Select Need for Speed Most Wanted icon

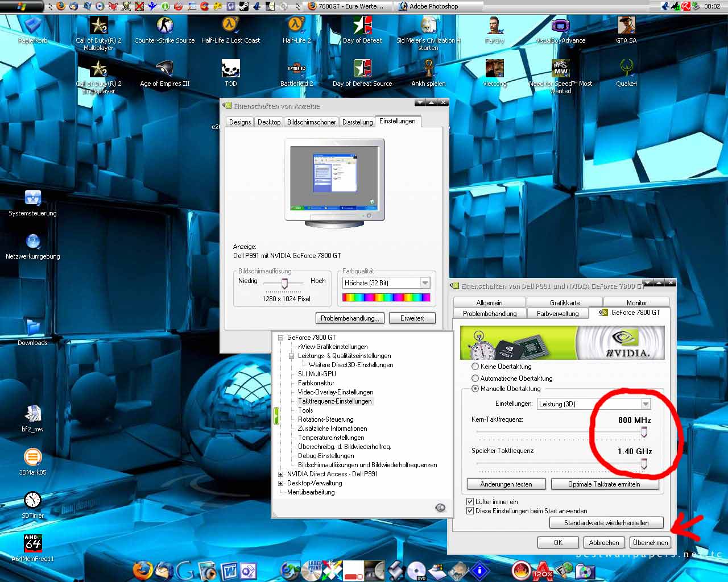[x=560, y=69]
